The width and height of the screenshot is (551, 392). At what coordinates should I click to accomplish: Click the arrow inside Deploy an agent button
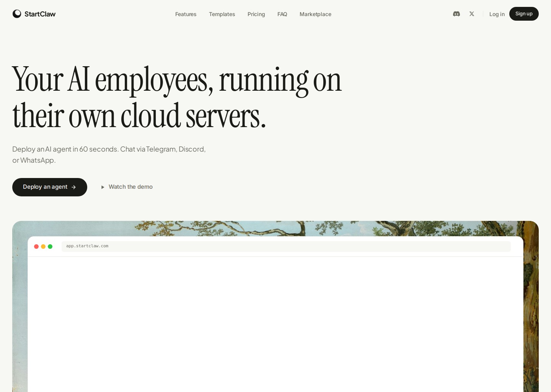[x=73, y=187]
